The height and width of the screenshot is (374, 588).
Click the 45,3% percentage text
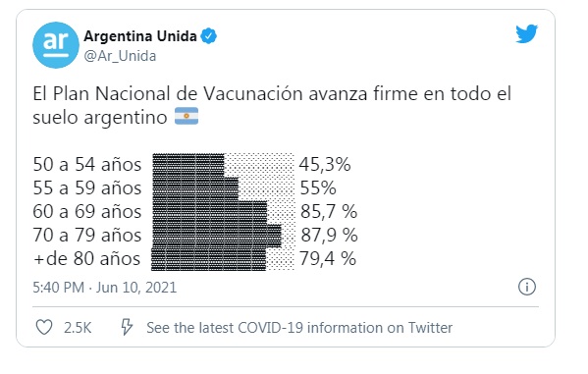[325, 164]
